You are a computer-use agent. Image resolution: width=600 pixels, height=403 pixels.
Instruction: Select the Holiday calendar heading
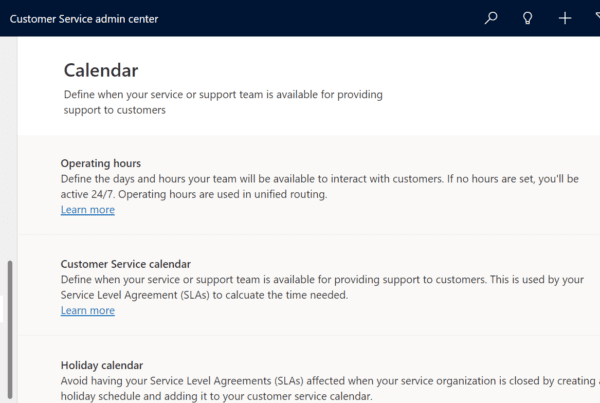point(101,365)
